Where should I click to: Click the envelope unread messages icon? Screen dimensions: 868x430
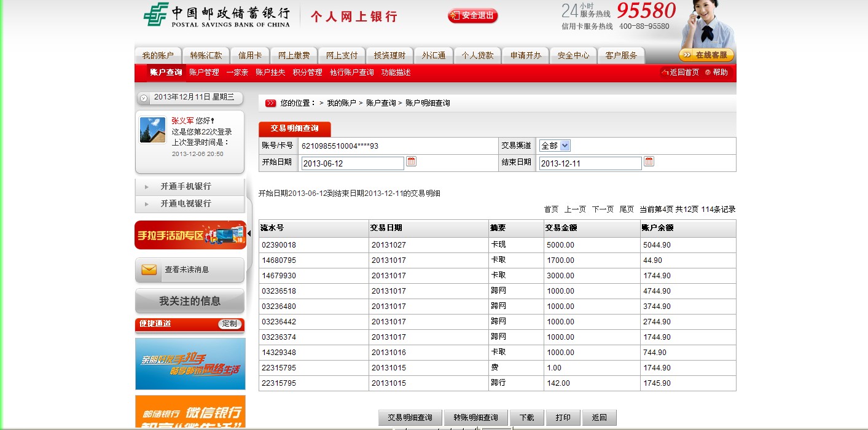[149, 270]
